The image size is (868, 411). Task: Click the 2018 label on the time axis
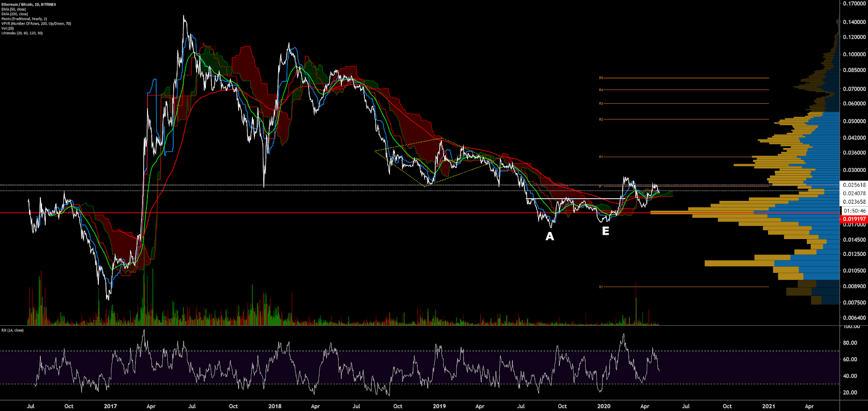click(x=275, y=406)
